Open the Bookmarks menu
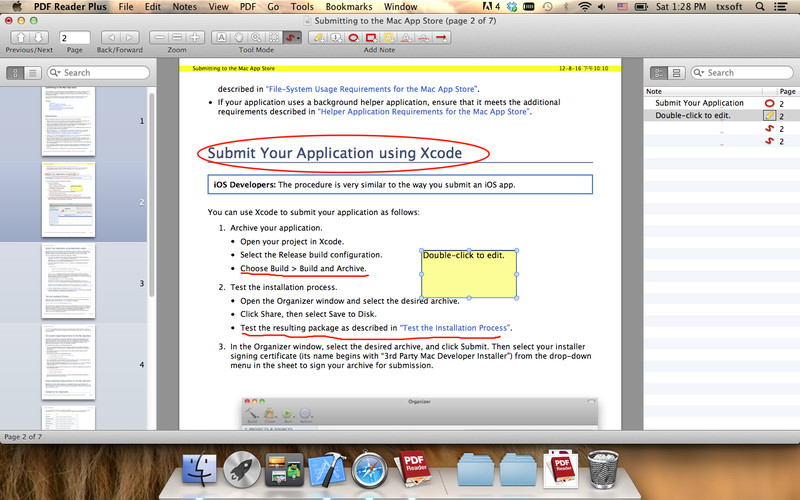This screenshot has width=800, height=500. point(349,7)
